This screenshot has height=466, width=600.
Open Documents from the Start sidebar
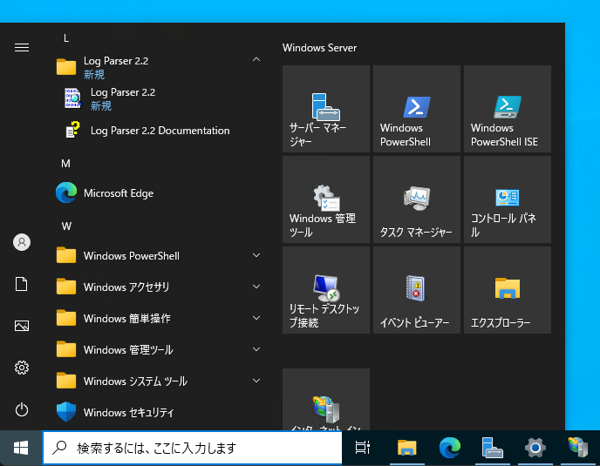click(x=21, y=284)
